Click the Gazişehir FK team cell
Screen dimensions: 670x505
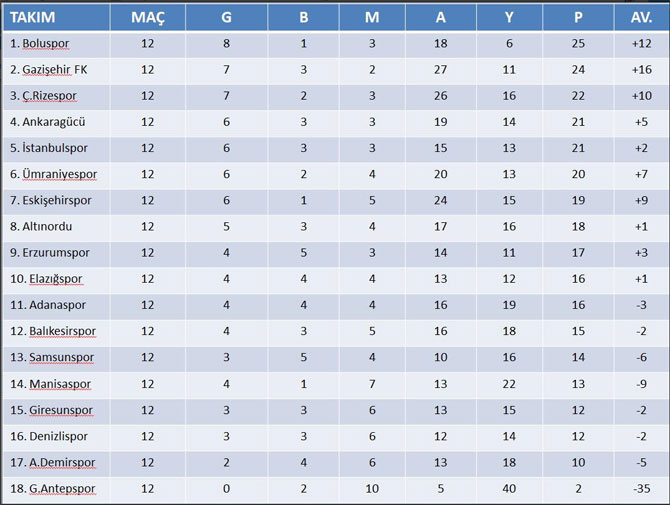[x=56, y=70]
